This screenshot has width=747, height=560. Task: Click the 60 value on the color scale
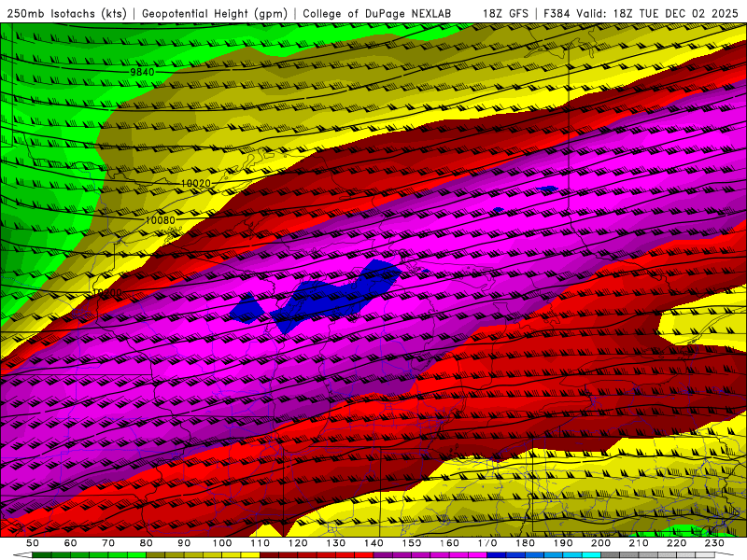tap(71, 543)
